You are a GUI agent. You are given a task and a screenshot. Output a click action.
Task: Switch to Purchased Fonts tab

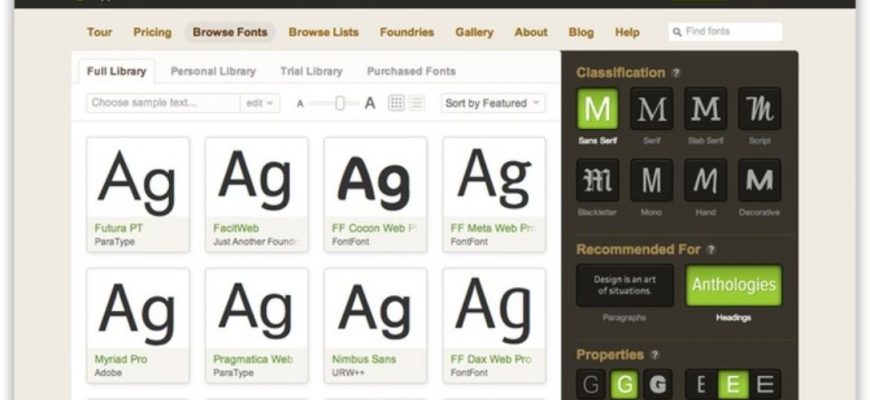coord(411,72)
